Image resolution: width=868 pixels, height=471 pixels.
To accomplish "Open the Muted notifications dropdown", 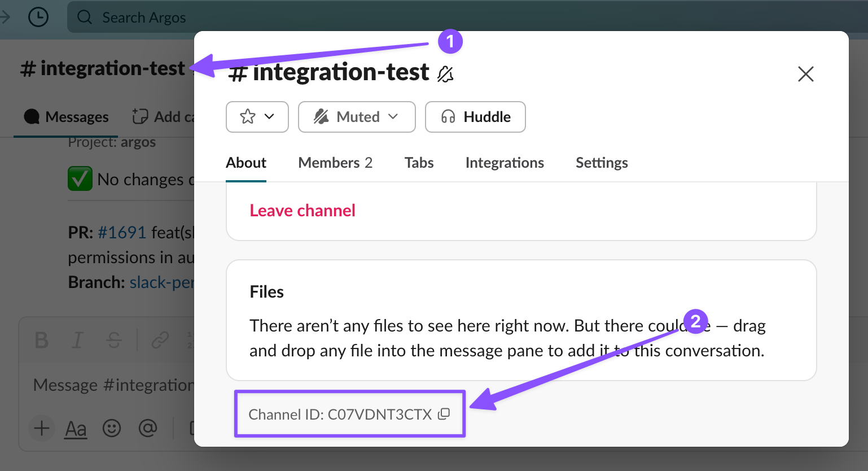I will pos(357,117).
